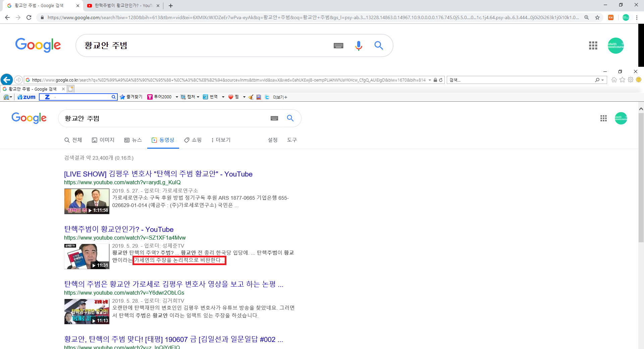Screen dimensions: 644x349
Task: Close the IE '황교안 주범 - Google 검색' tab
Action: point(63,89)
